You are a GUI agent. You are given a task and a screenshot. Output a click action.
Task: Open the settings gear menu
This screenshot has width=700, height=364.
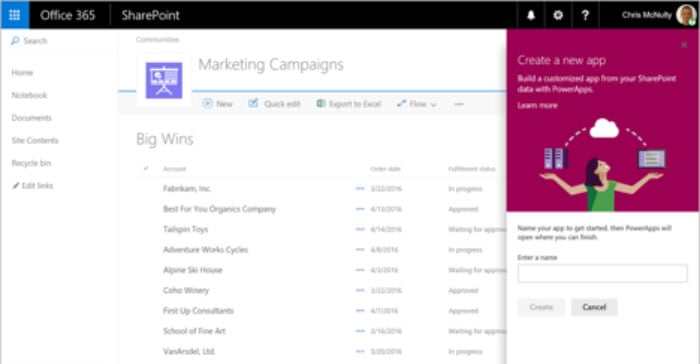(558, 15)
